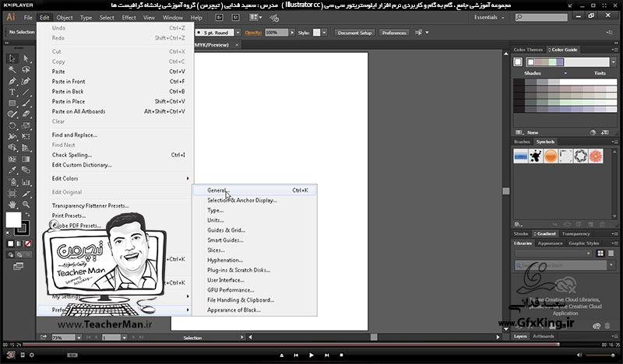
Task: Open the Color Guide panel options menu
Action: [x=614, y=50]
